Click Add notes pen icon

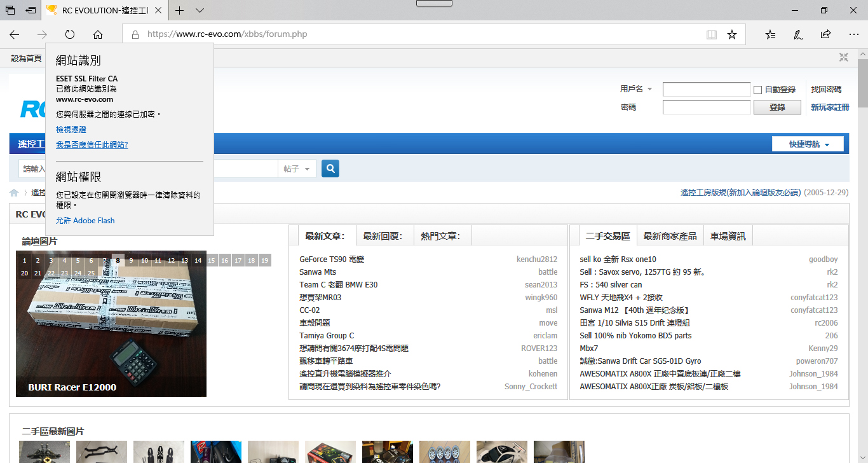[x=798, y=34]
